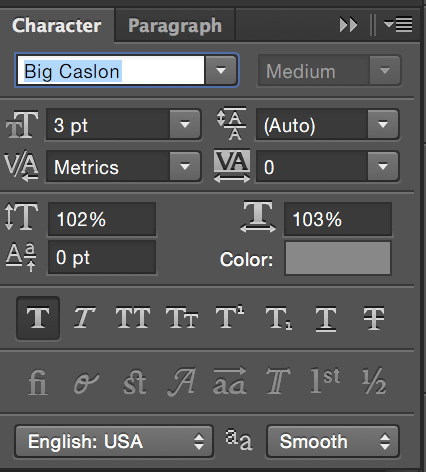426x472 pixels.
Task: Apply Subscript formatting
Action: (x=279, y=319)
